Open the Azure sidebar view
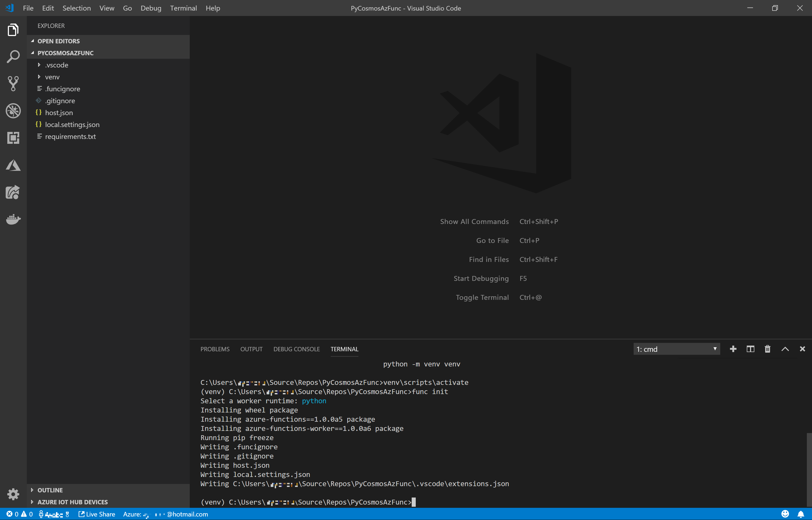 point(13,165)
